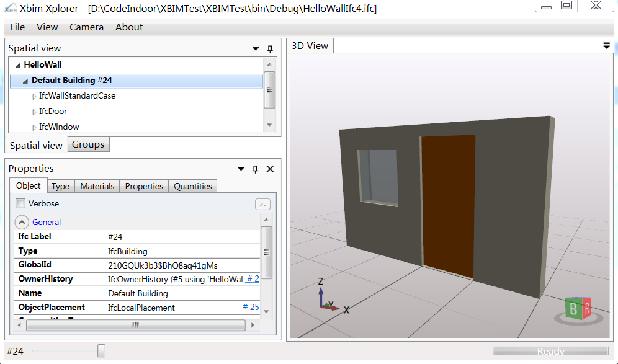Click the XYZ axis gizmo

pos(333,296)
